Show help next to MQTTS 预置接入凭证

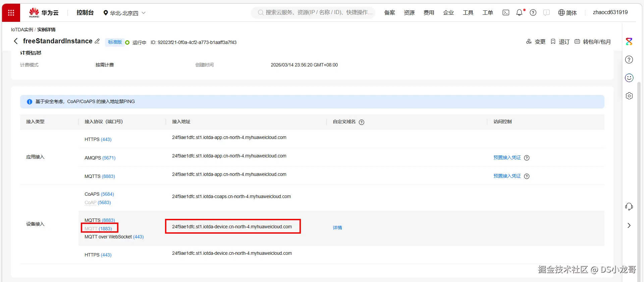527,176
